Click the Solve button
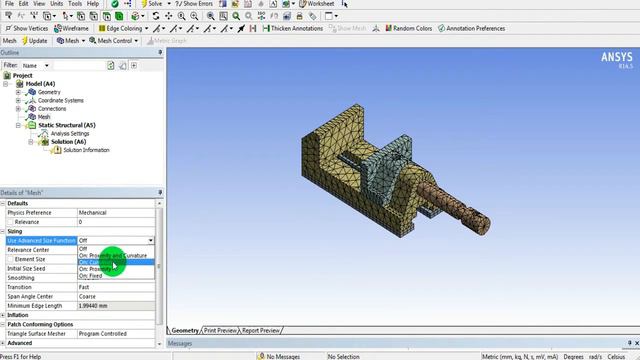The image size is (640, 360). click(x=151, y=4)
